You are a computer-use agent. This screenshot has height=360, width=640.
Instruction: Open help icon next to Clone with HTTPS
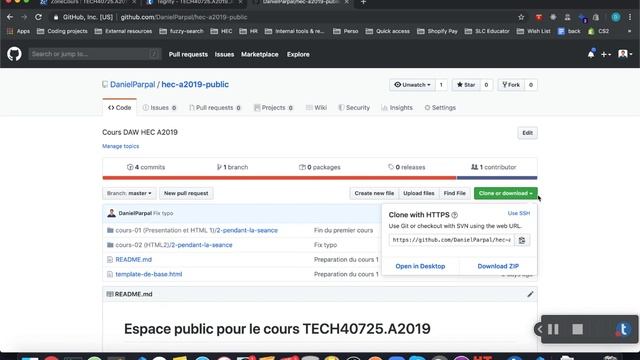click(x=454, y=215)
